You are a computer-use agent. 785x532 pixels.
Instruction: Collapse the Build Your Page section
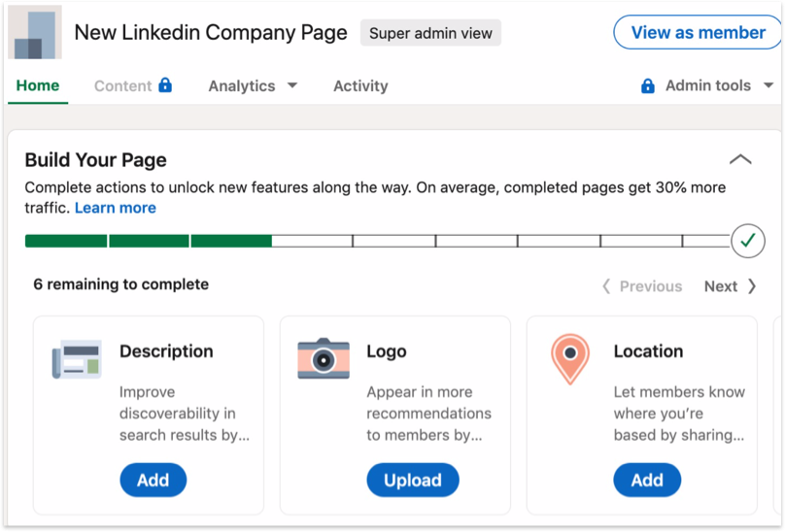tap(740, 159)
